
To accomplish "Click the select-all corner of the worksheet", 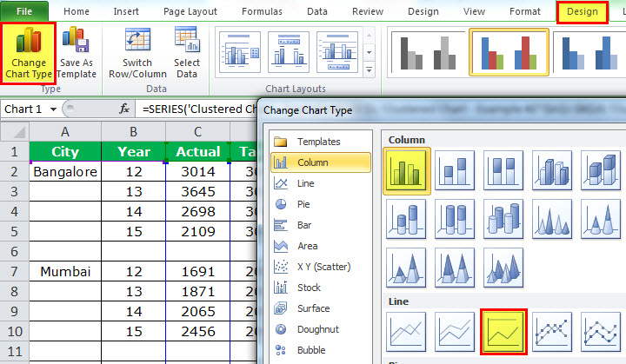I will point(15,131).
